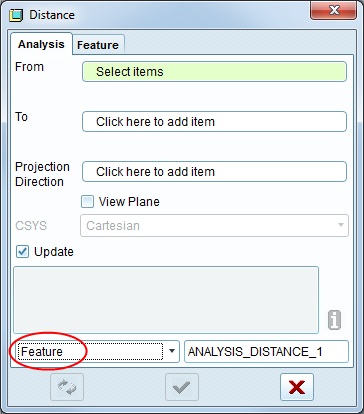This screenshot has height=414, width=364.
Task: Expand the CSYS Cartesian dropdown
Action: (x=341, y=225)
